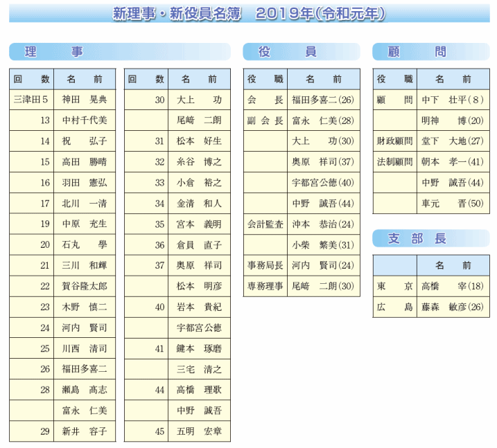This screenshot has height=448, width=497.
Task: Click the 副会長 role cell
Action: click(265, 120)
